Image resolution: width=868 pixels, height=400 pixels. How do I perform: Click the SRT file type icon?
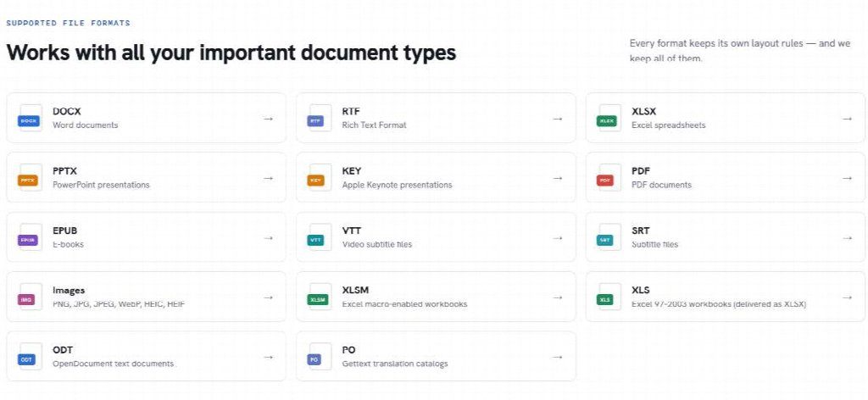pos(609,237)
